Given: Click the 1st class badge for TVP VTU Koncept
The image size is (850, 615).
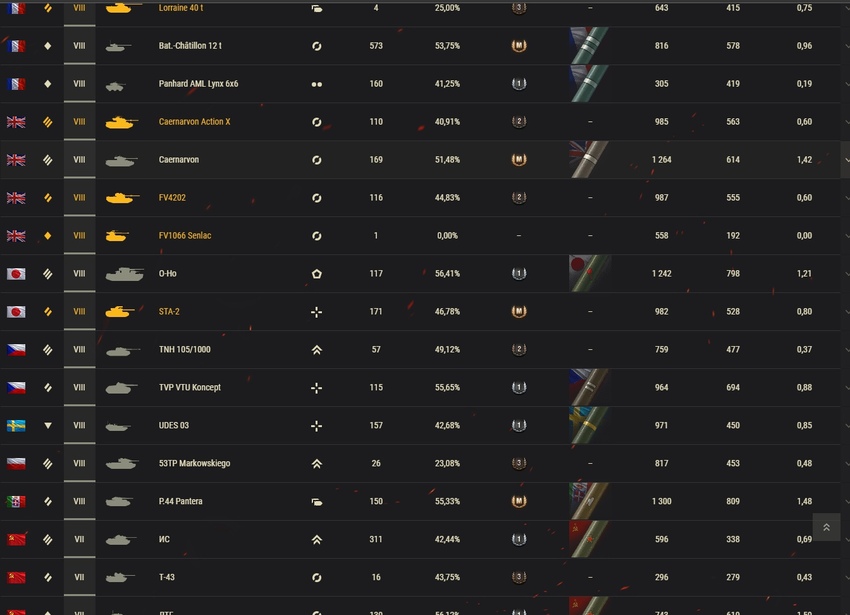Looking at the screenshot, I should point(519,387).
